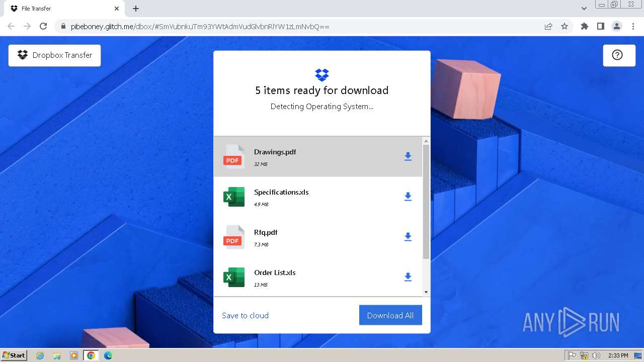Click the Dropbox Transfer button
The width and height of the screenshot is (644, 362).
pyautogui.click(x=54, y=55)
